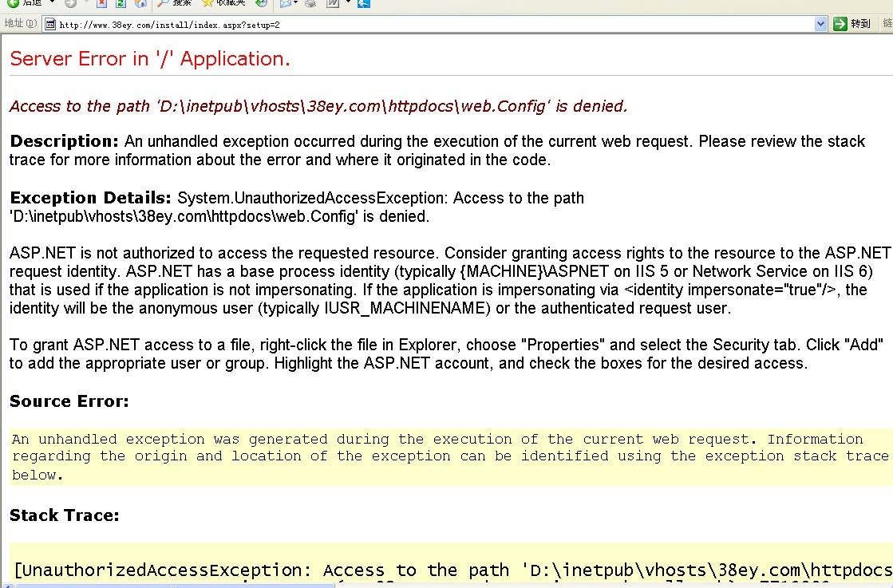Launch the Messenger icon in toolbar
893x588 pixels.
click(x=364, y=3)
